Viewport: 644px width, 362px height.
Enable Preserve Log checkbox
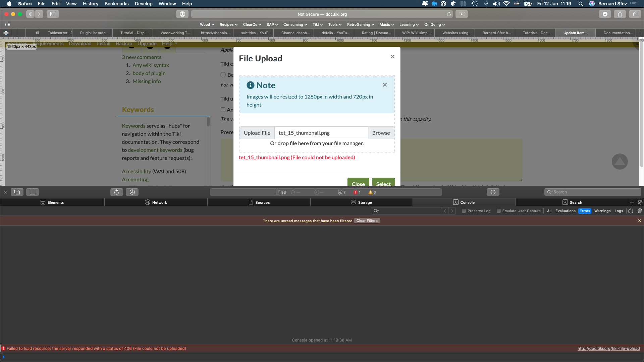tap(464, 211)
